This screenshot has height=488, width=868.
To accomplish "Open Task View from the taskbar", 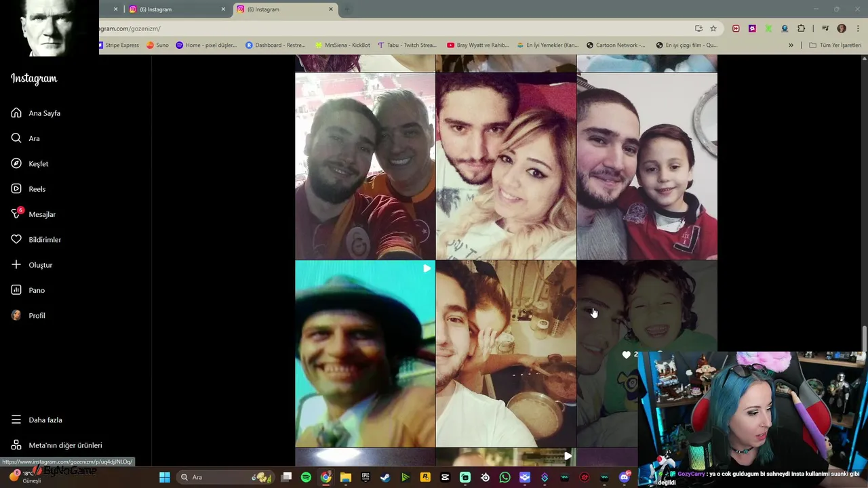I will click(x=286, y=477).
